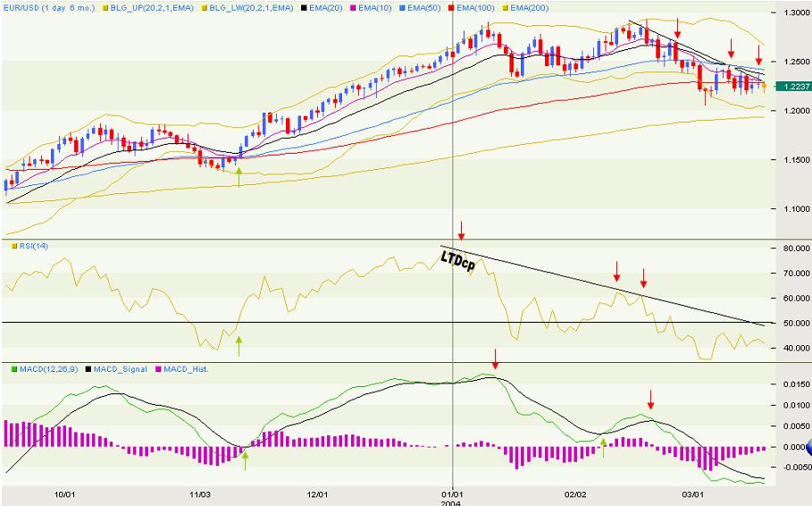Select the EMA(100) legend entry
Image resolution: width=812 pixels, height=506 pixels.
click(475, 8)
